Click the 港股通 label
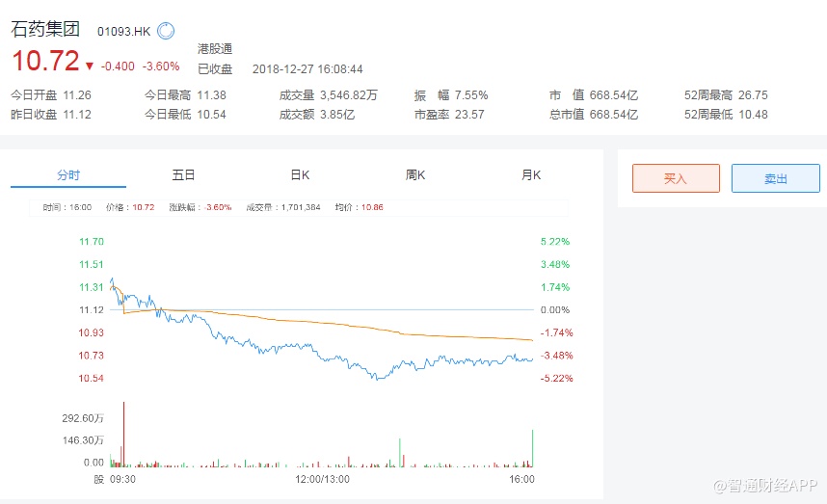Screen dimensions: 827x504 pos(215,48)
